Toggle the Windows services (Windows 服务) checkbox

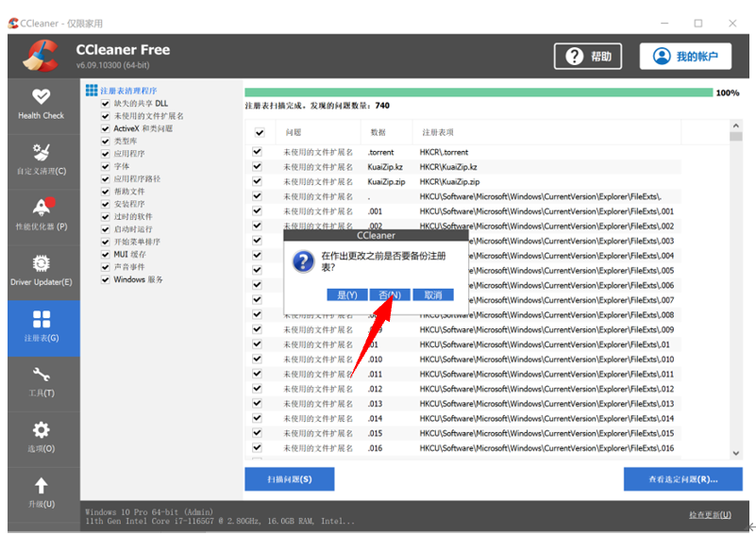pyautogui.click(x=105, y=279)
